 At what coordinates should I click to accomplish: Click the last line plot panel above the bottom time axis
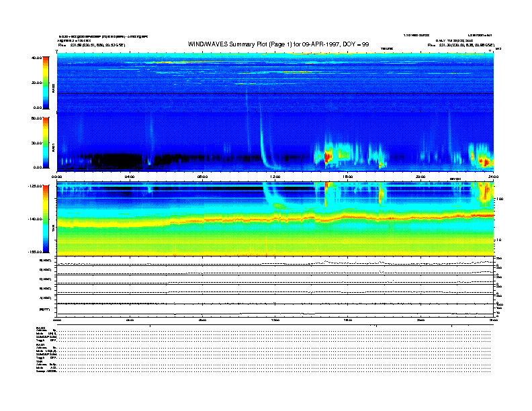275,311
